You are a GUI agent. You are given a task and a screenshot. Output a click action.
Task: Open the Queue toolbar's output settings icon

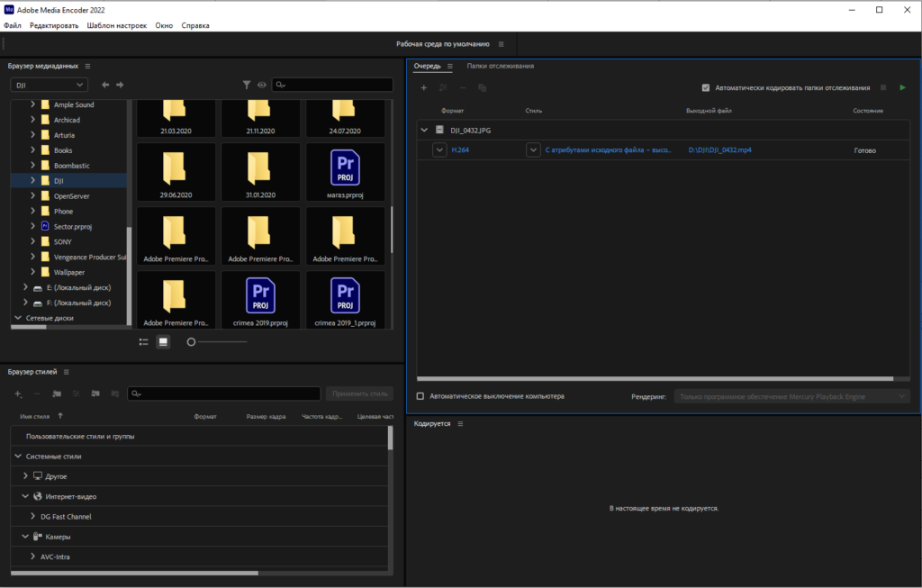443,87
